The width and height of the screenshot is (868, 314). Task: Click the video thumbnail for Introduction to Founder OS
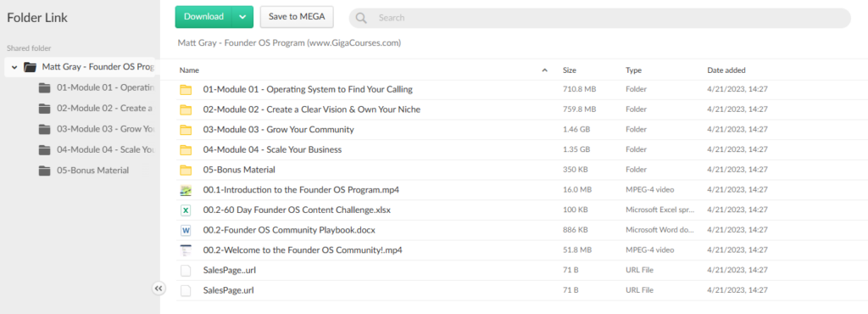[186, 190]
